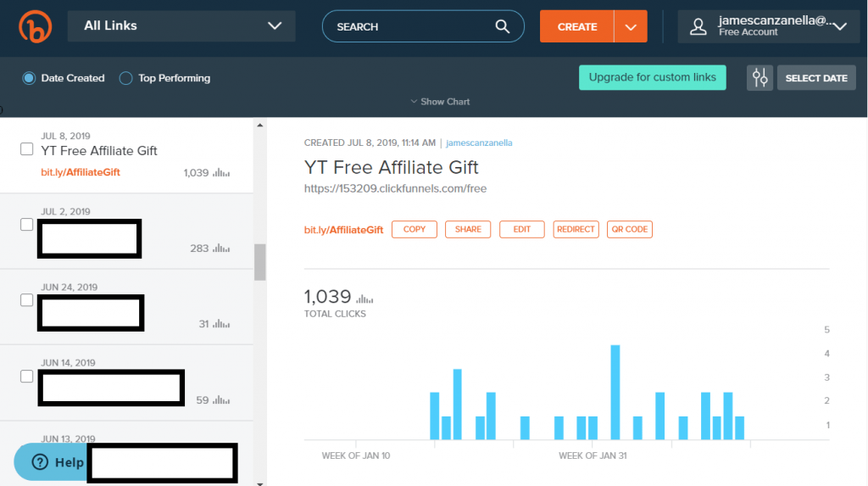This screenshot has width=868, height=486.
Task: Select the Top Performing radio button
Action: 125,78
